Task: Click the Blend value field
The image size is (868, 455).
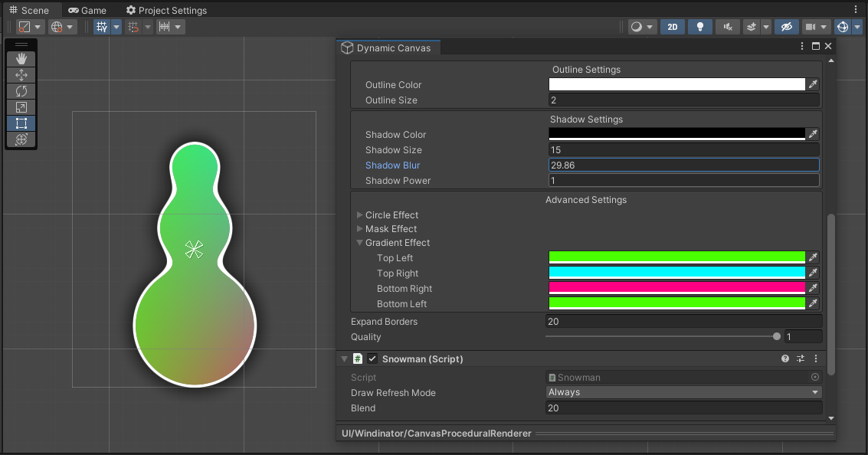Action: (x=683, y=408)
